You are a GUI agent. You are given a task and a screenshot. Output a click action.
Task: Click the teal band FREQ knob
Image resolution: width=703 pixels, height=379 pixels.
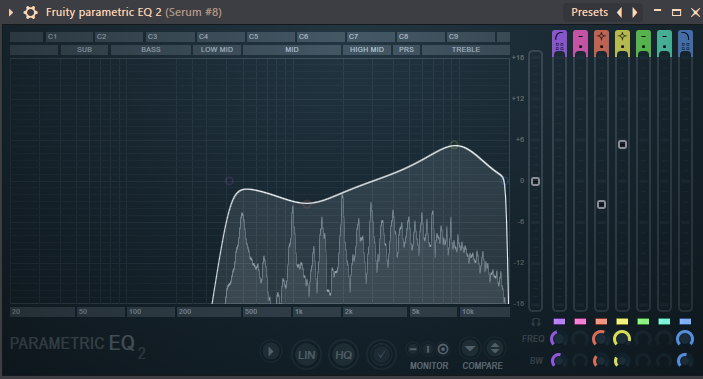[664, 339]
